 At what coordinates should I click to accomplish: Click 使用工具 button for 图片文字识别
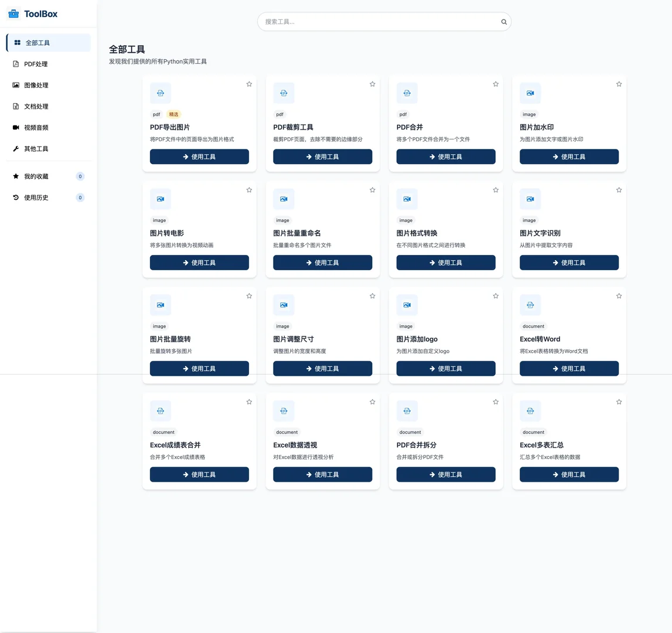point(569,263)
